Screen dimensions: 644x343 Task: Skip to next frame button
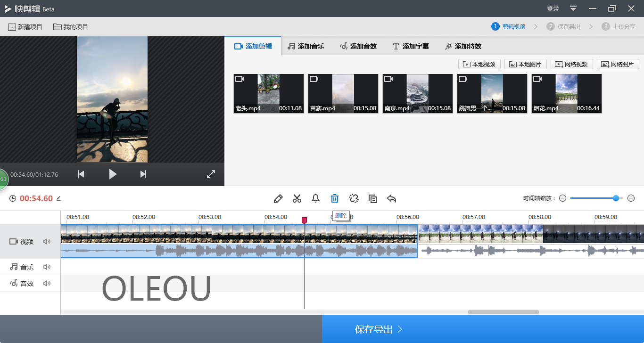click(143, 174)
